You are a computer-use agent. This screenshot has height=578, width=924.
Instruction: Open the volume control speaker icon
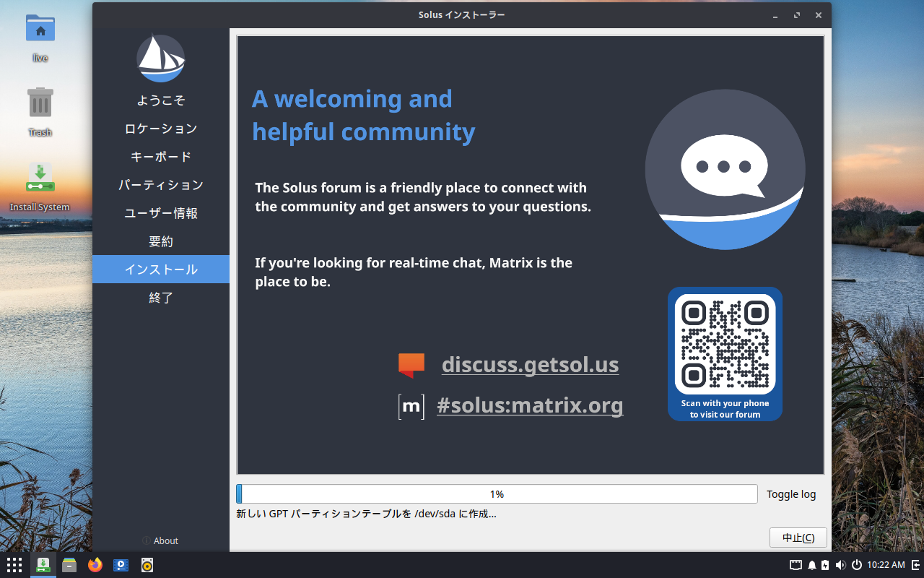(x=840, y=565)
